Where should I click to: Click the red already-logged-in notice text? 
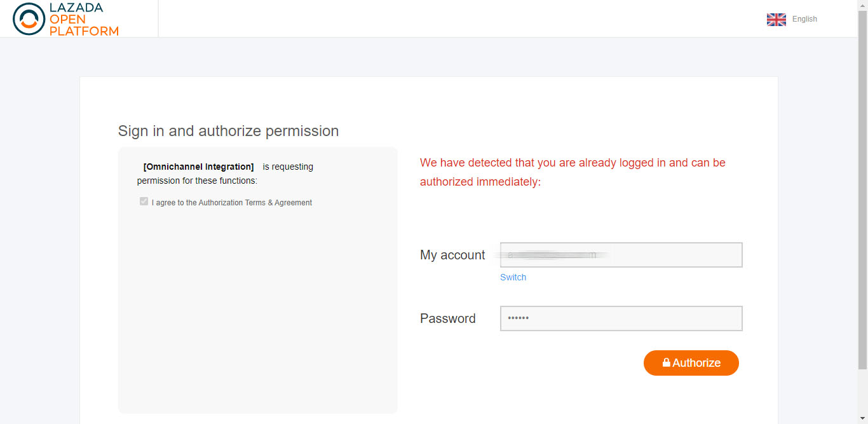click(573, 172)
